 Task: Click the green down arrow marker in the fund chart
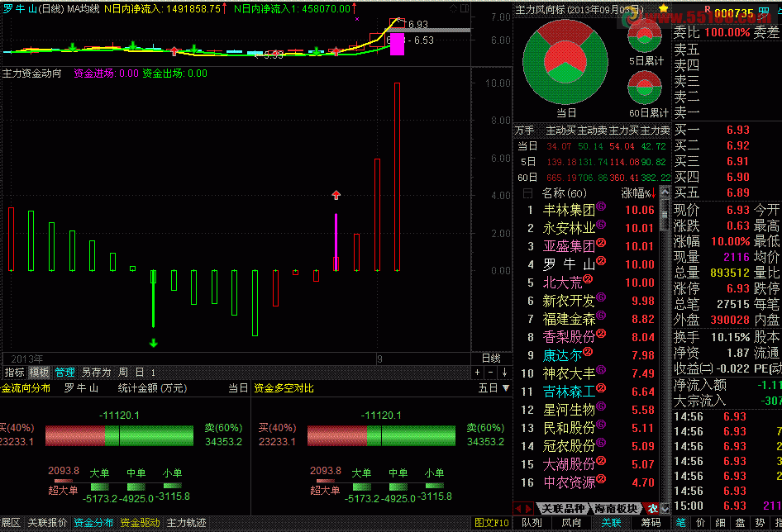(154, 343)
